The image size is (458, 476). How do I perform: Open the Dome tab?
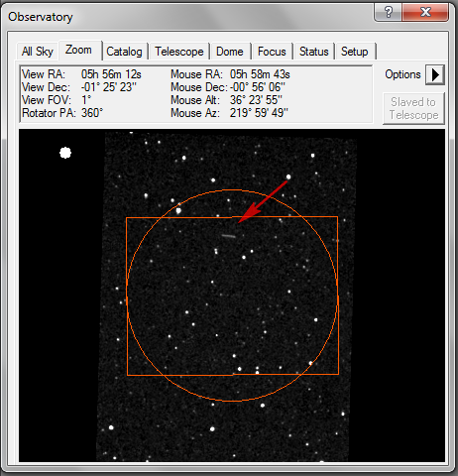[x=230, y=52]
